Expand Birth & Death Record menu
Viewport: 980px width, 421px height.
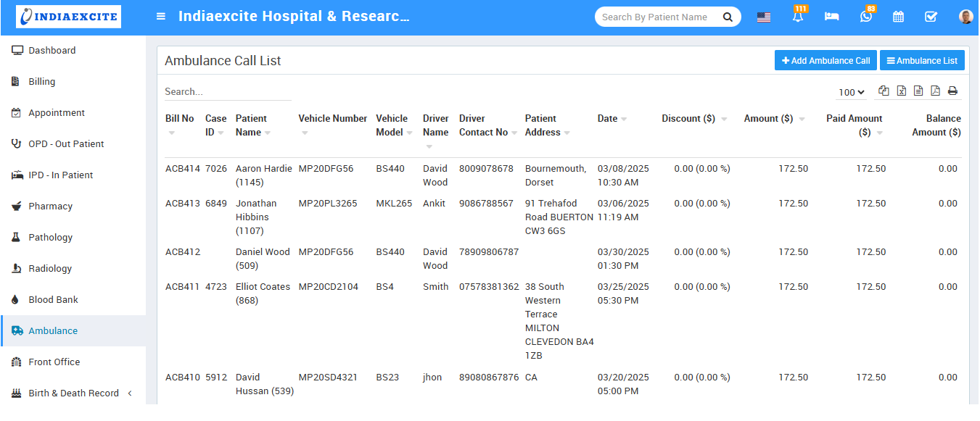73,393
